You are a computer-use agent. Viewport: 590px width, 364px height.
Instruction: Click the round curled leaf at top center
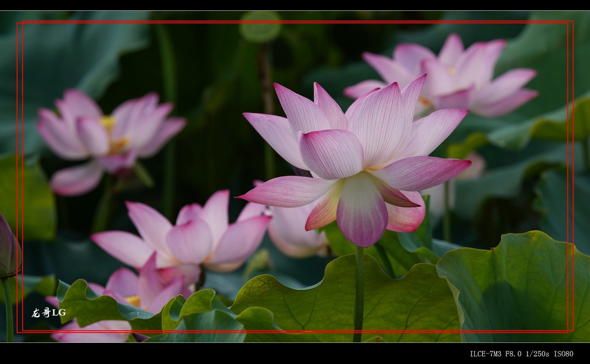[260, 27]
